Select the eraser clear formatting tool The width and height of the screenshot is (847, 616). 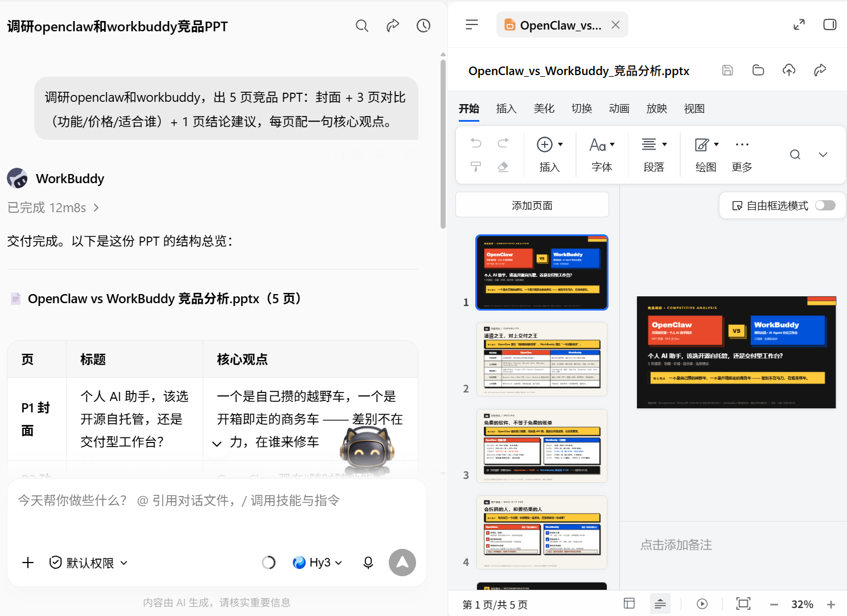pyautogui.click(x=503, y=167)
